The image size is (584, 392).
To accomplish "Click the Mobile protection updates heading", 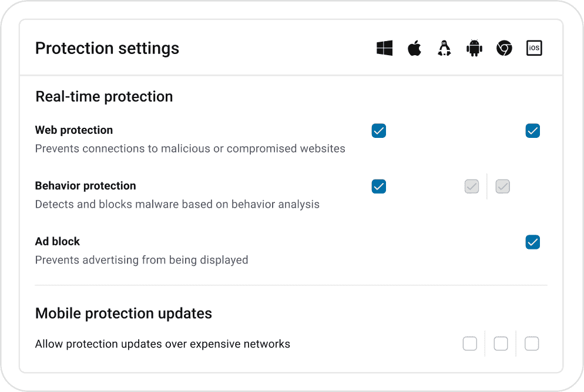I will [123, 313].
